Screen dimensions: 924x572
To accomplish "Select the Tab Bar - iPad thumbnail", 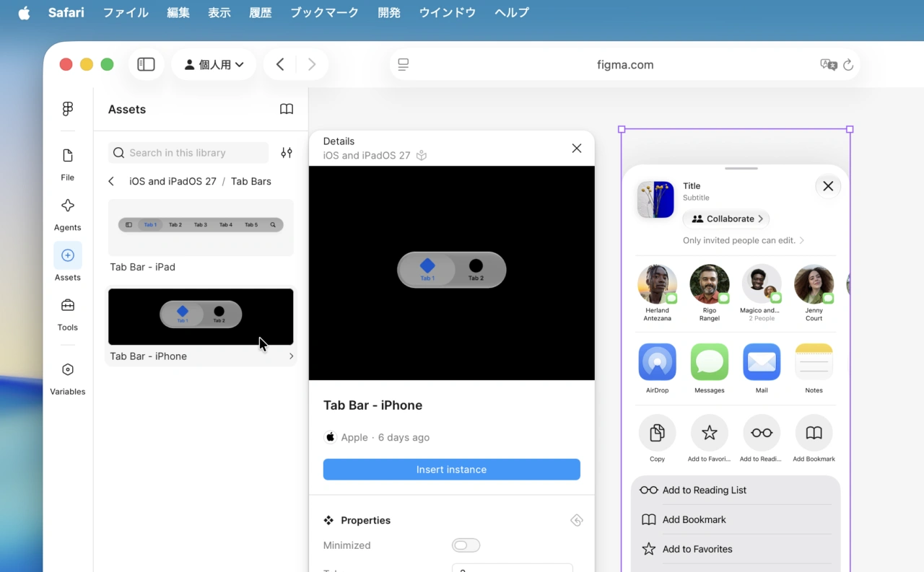I will tap(201, 227).
